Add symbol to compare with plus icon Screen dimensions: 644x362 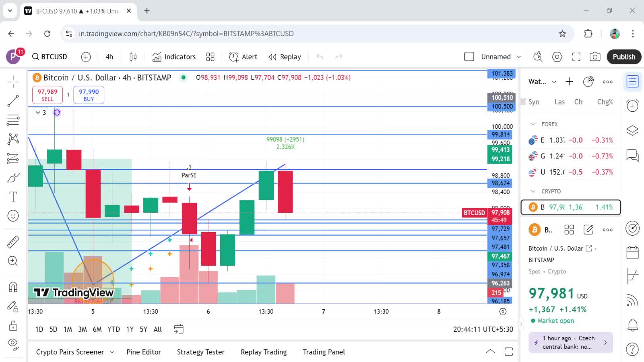coord(86,57)
